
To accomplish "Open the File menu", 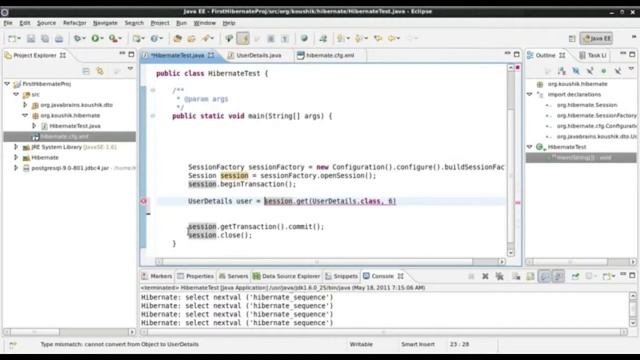I will click(x=8, y=23).
